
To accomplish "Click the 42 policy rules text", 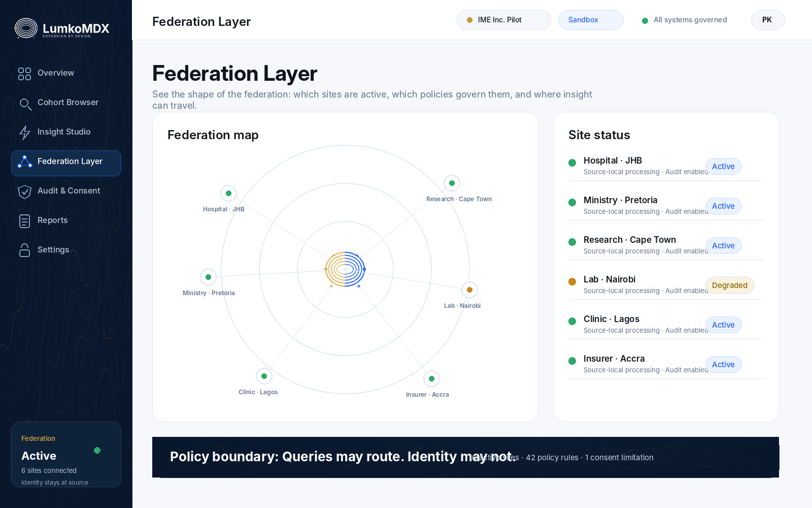I will pos(552,458).
